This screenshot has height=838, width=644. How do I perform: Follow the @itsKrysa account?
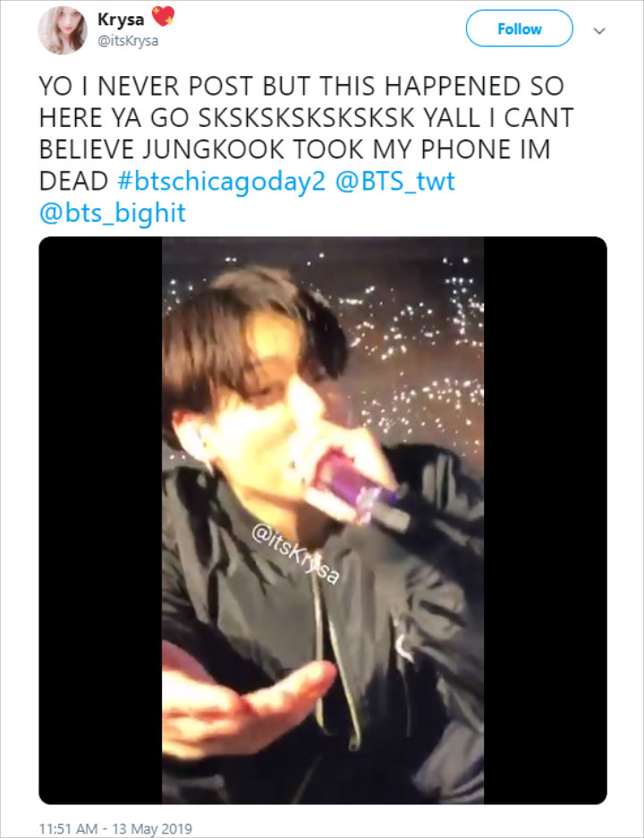coord(519,29)
